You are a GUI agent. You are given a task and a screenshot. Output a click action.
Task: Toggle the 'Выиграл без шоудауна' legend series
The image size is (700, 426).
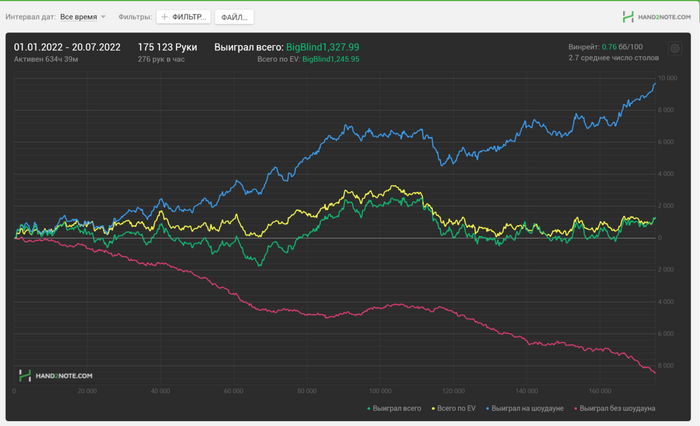(x=614, y=408)
